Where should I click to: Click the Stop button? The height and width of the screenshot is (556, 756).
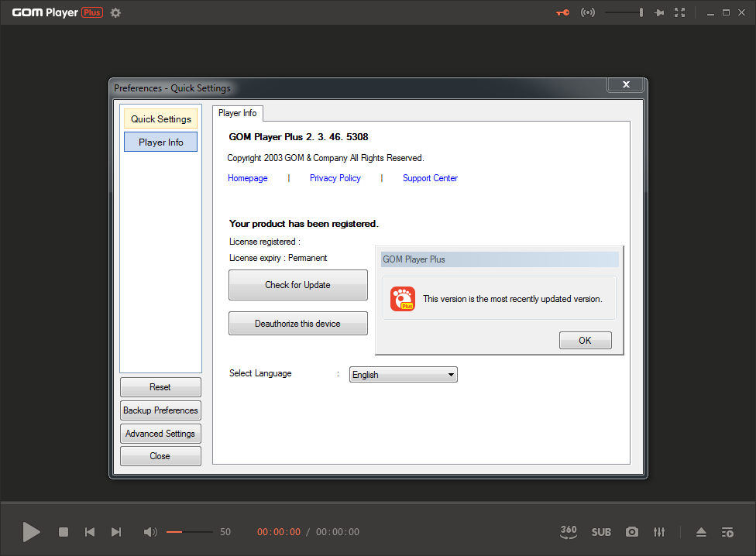64,532
